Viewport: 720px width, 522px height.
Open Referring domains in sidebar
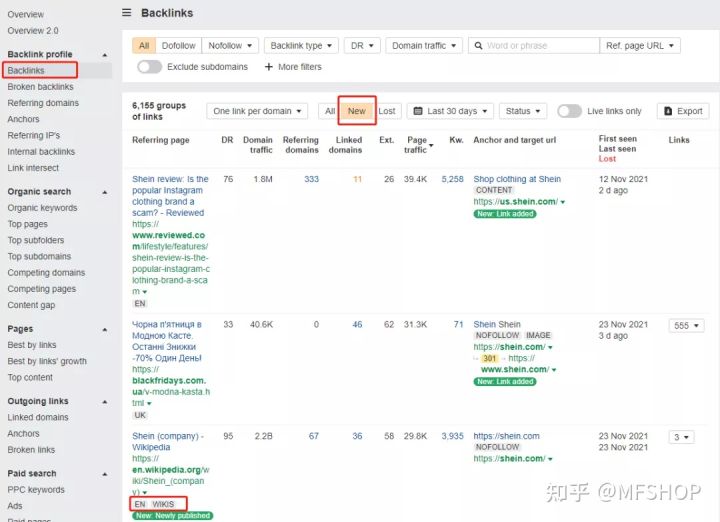[x=43, y=103]
